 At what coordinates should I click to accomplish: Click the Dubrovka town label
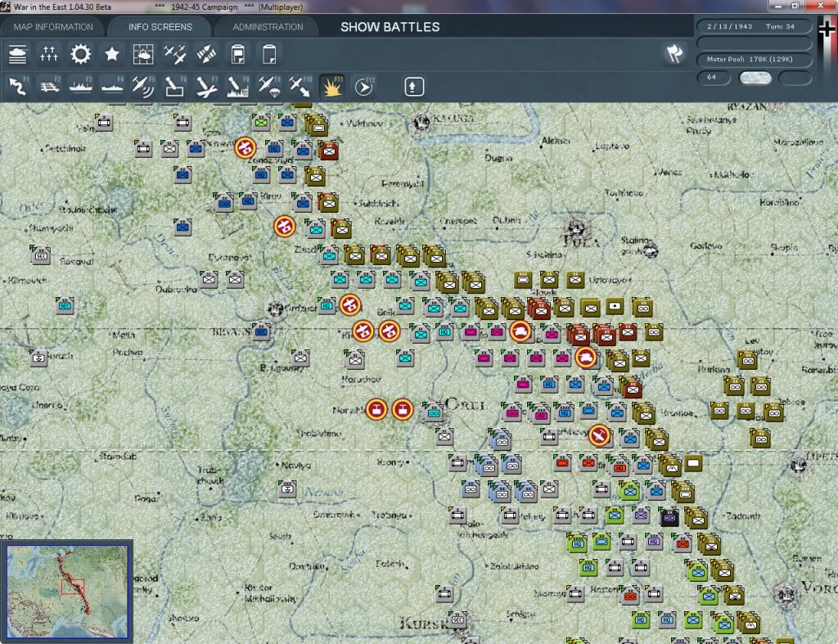coord(176,289)
